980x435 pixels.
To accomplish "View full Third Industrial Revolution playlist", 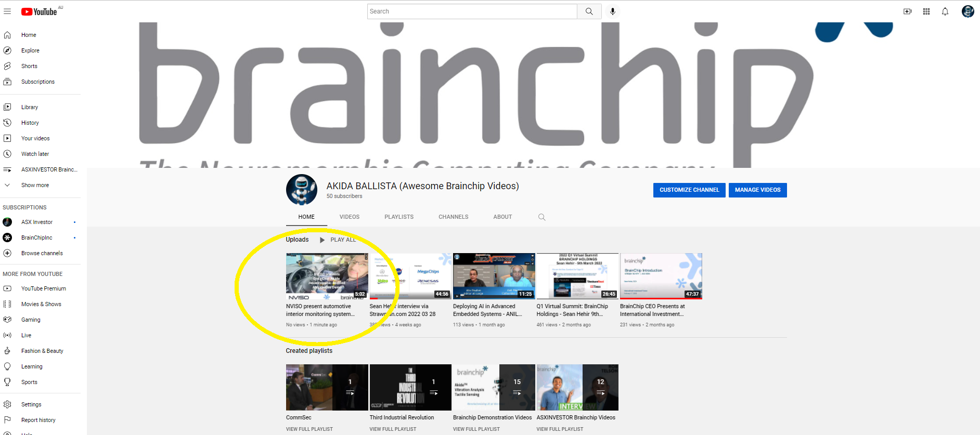I will pyautogui.click(x=393, y=429).
